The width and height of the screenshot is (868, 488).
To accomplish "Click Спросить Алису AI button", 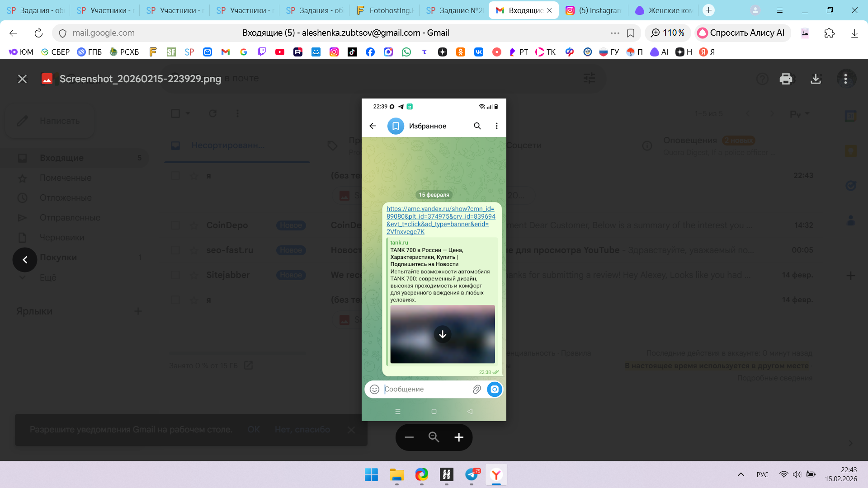I will pyautogui.click(x=742, y=33).
